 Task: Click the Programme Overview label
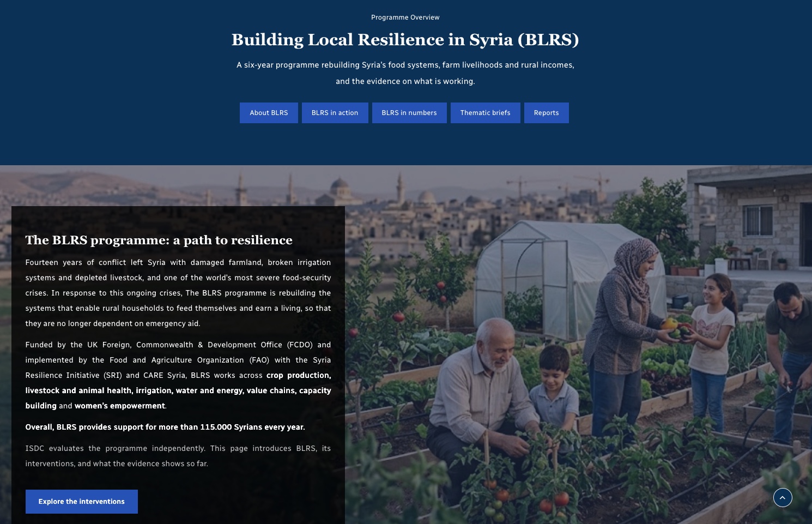[405, 17]
